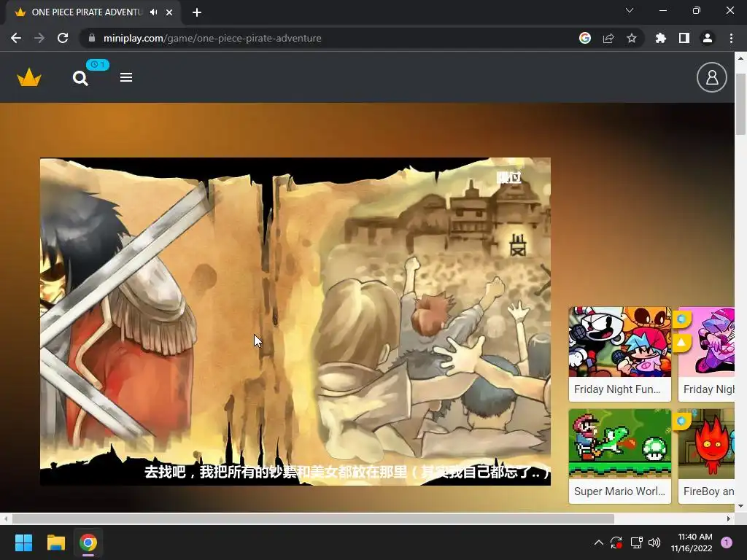
Task: Click the Chrome taskbar icon
Action: pos(88,542)
